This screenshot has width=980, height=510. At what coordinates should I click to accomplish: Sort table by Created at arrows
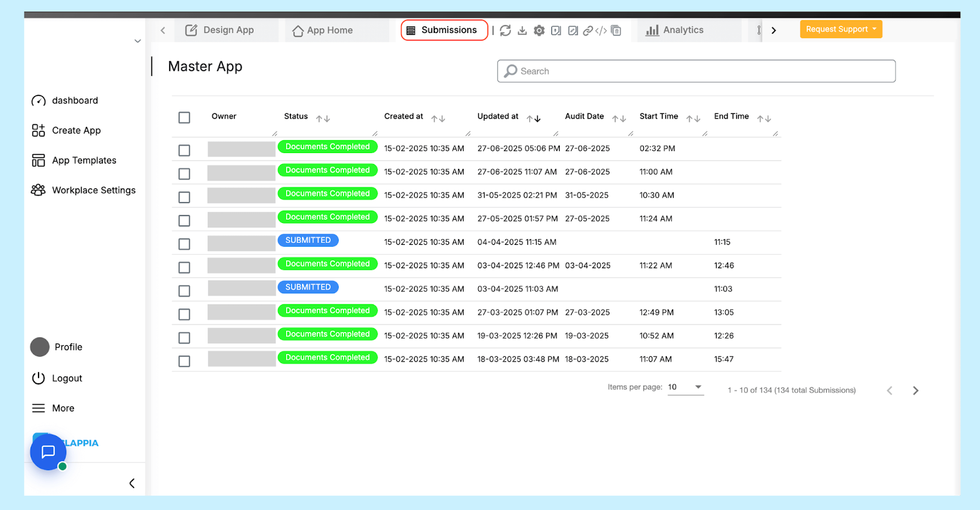tap(438, 119)
